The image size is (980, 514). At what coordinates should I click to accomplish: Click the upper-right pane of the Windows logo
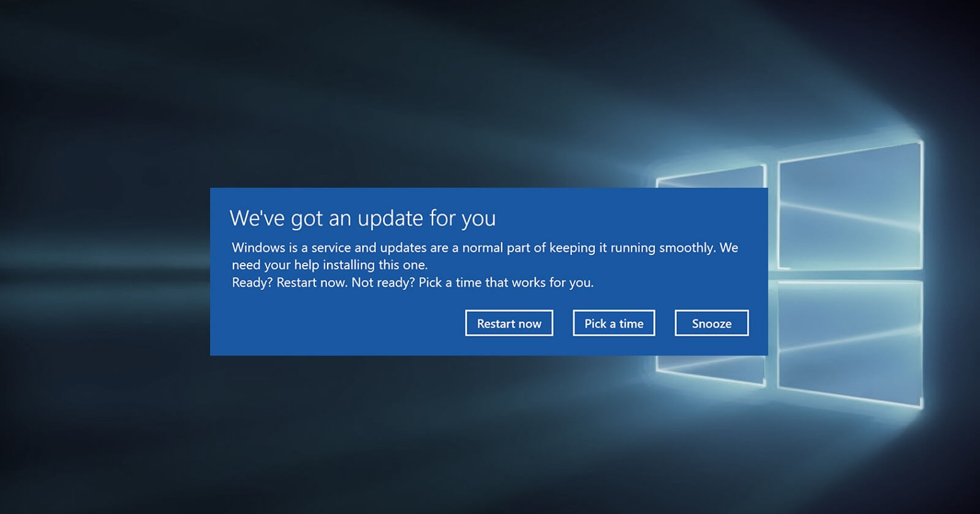[850, 208]
